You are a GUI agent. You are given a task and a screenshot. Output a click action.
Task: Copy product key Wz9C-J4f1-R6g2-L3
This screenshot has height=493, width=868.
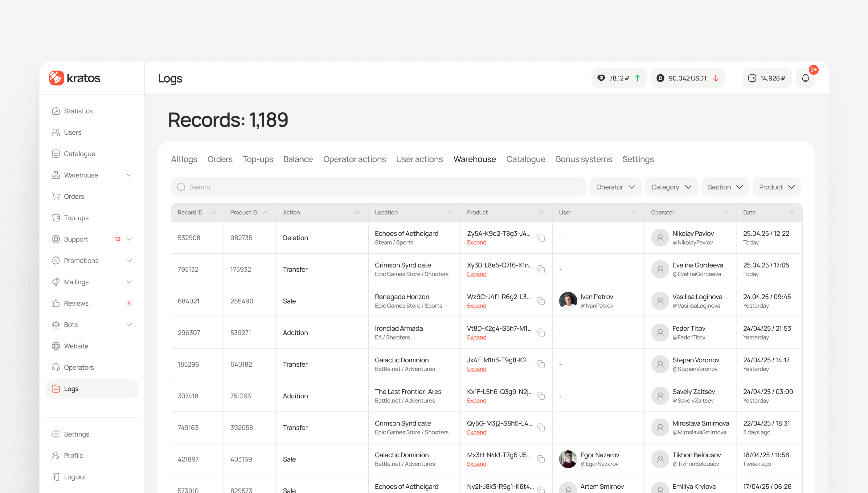(x=541, y=301)
